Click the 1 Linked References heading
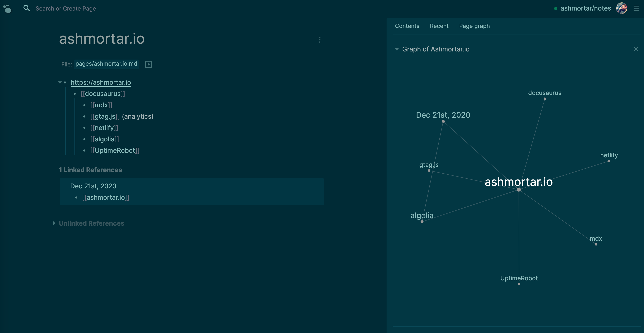The image size is (644, 333). coord(90,170)
